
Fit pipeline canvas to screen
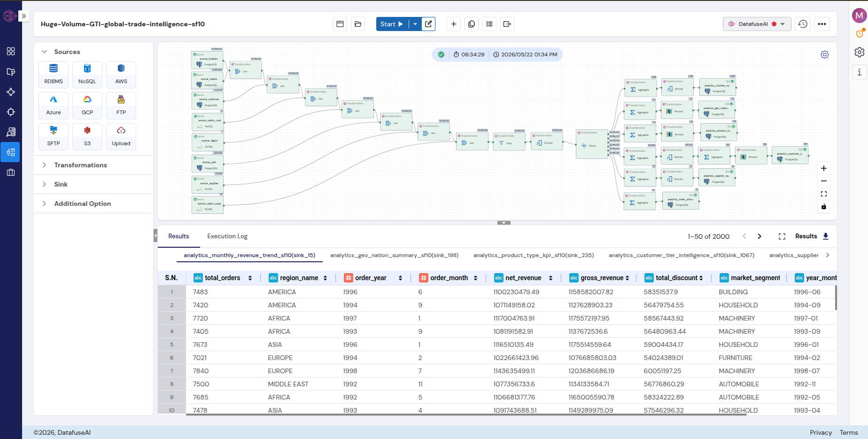tap(824, 194)
